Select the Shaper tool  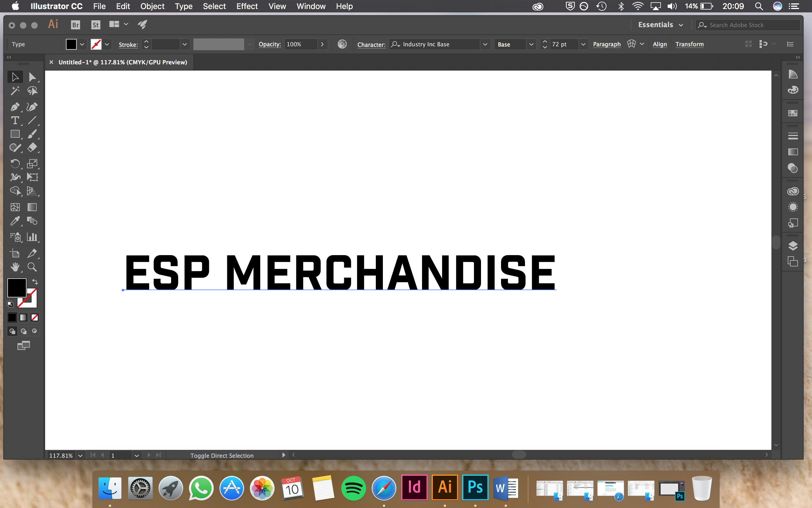click(15, 148)
